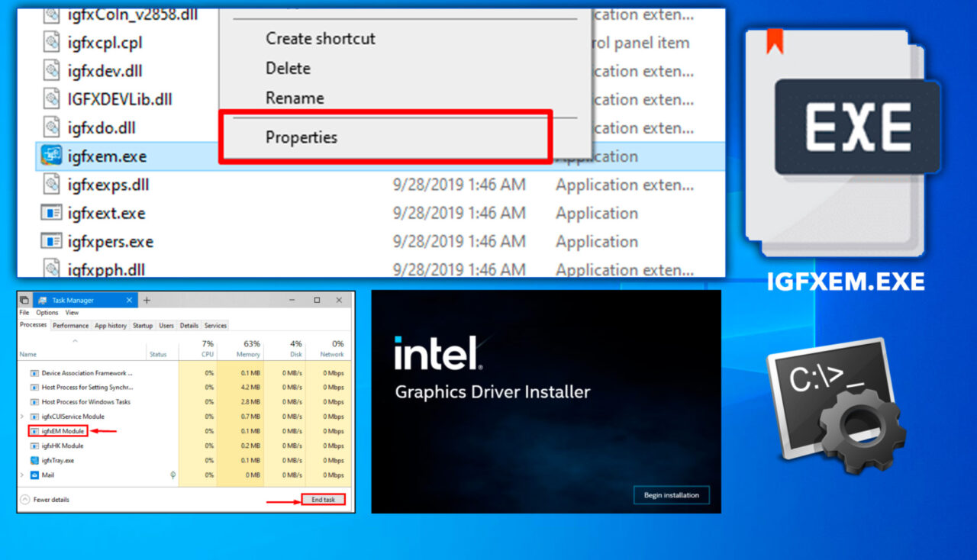
Task: Click the IGFXDEVLib.dll file icon
Action: click(x=51, y=99)
